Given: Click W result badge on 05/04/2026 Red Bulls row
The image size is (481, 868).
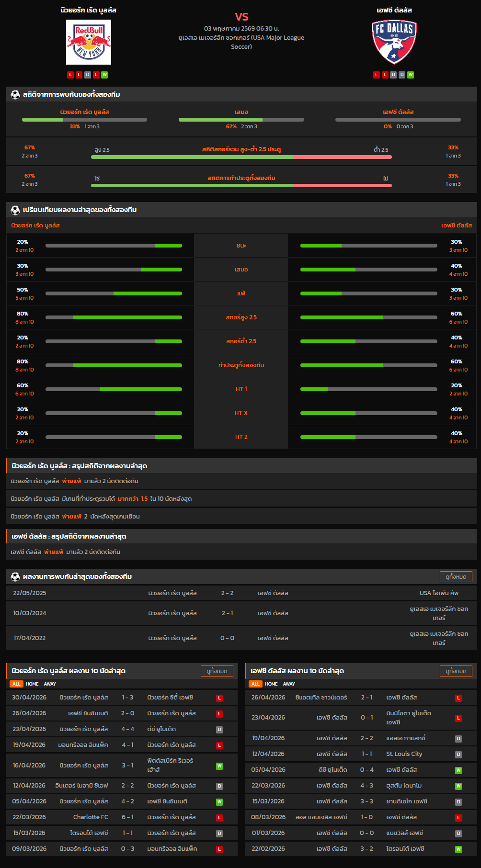Looking at the screenshot, I should 219,802.
